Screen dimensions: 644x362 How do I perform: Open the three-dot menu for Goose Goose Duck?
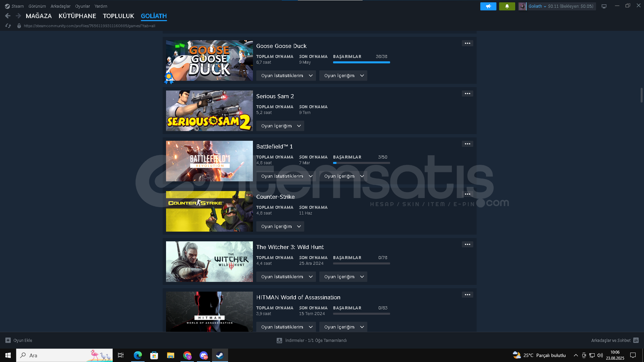click(467, 43)
